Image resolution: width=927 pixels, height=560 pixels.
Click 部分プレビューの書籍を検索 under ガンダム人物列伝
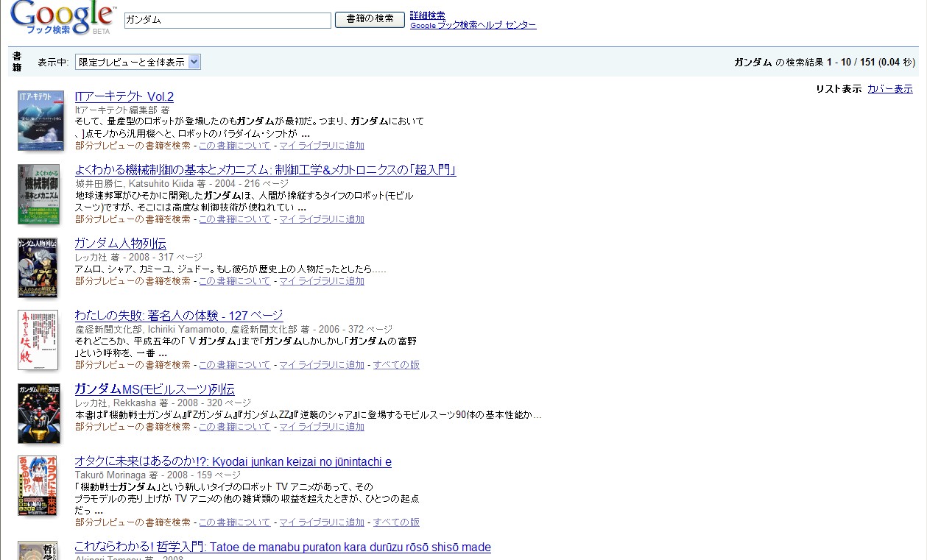coord(133,281)
